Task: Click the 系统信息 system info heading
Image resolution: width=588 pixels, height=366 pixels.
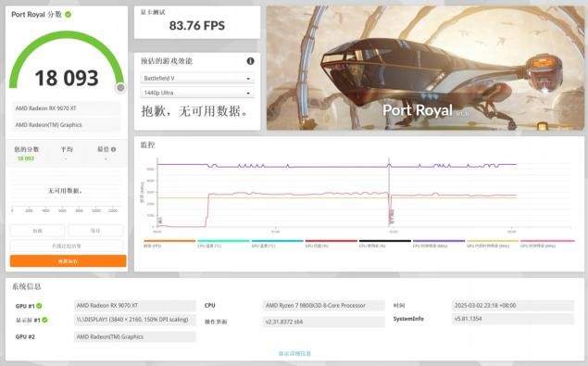Action: pyautogui.click(x=27, y=287)
